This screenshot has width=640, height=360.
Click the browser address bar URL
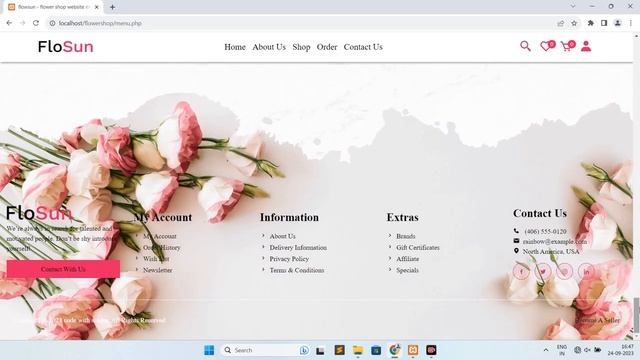click(100, 23)
